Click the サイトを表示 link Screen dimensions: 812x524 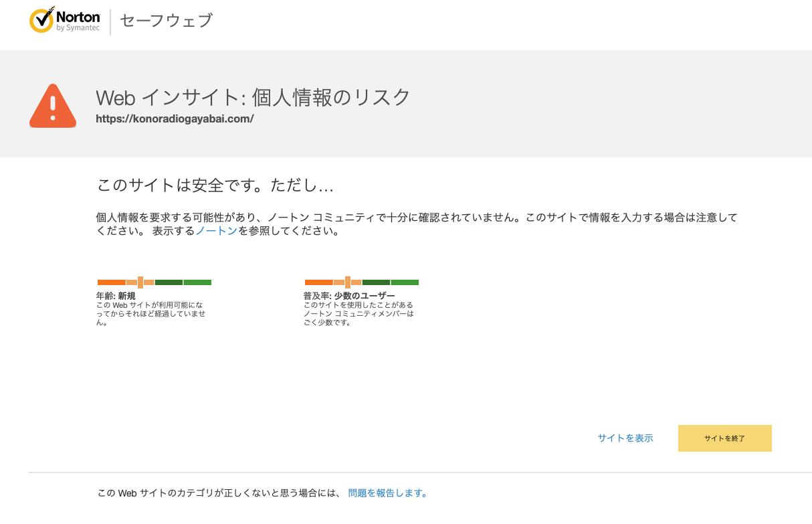625,438
